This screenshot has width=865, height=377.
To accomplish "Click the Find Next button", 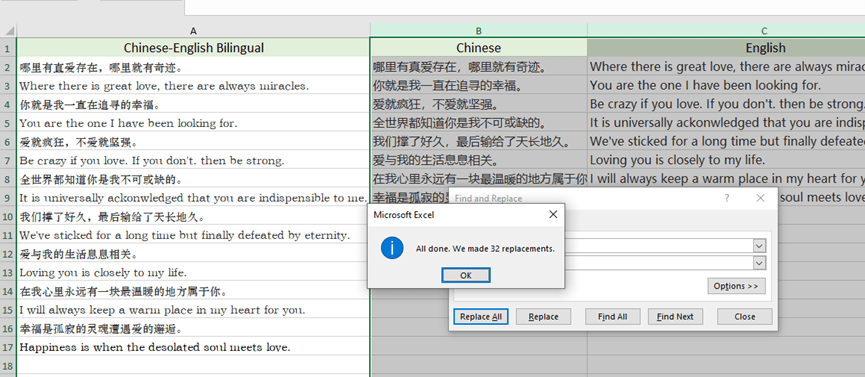I will pos(675,317).
